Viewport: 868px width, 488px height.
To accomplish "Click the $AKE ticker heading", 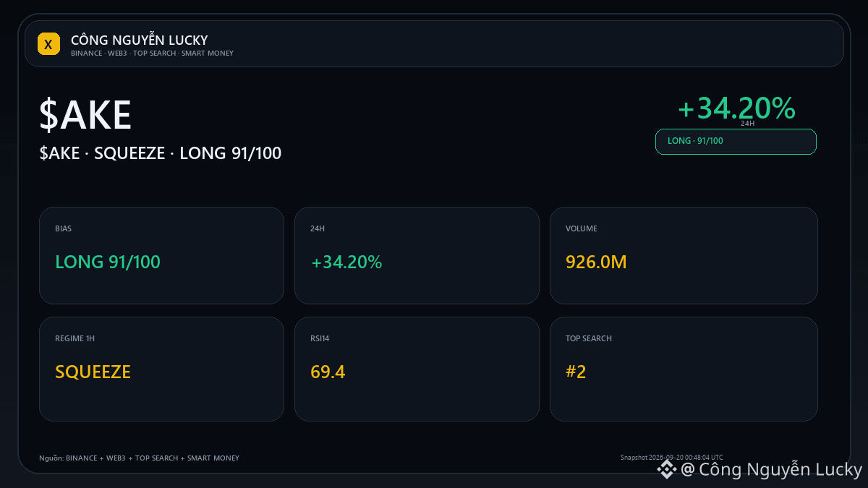I will (85, 116).
